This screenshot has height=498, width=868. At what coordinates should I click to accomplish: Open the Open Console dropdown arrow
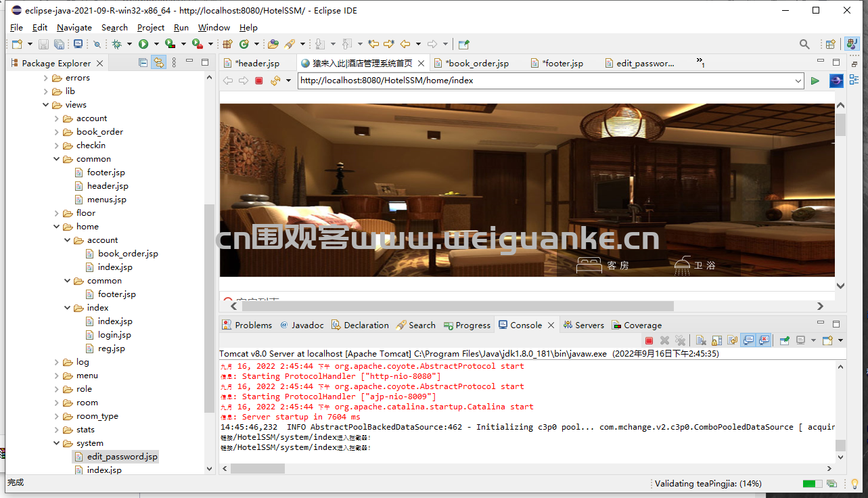click(840, 340)
